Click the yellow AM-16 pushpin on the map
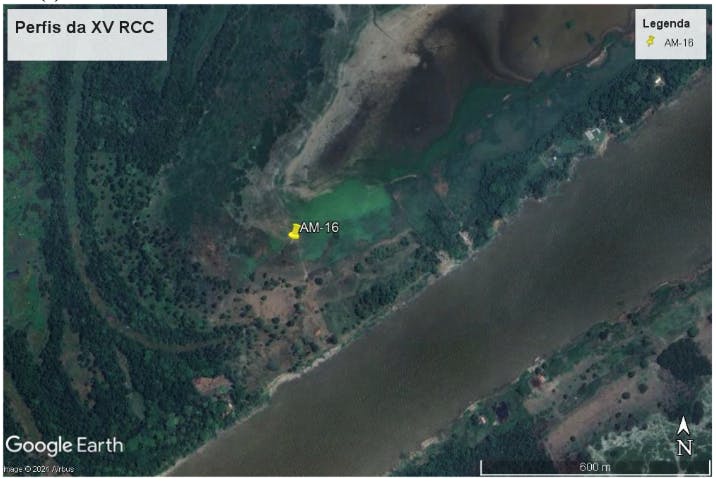 295,231
